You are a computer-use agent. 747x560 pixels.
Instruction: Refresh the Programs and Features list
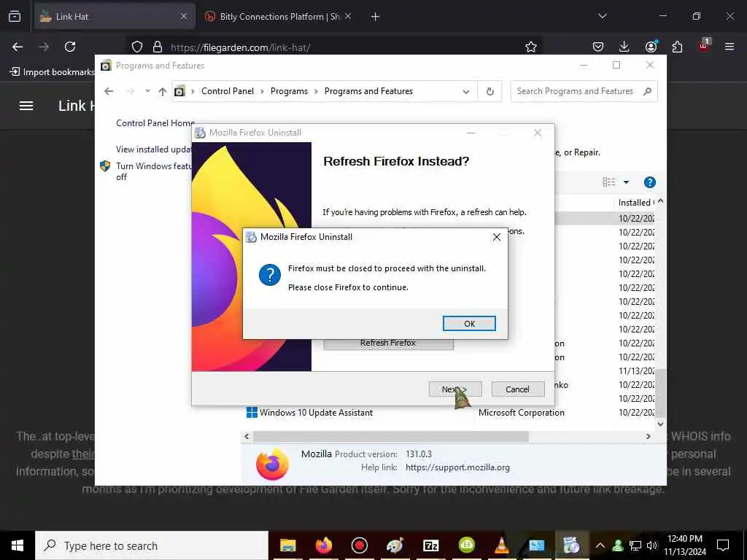coord(489,91)
